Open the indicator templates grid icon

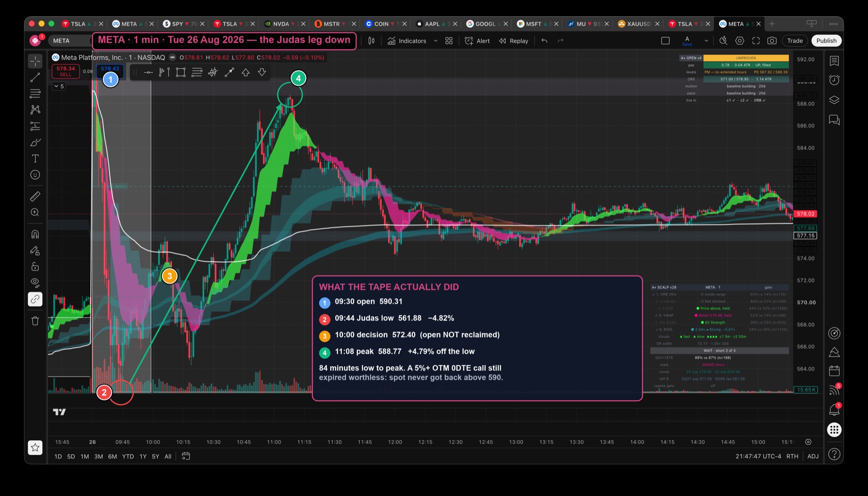pyautogui.click(x=449, y=41)
